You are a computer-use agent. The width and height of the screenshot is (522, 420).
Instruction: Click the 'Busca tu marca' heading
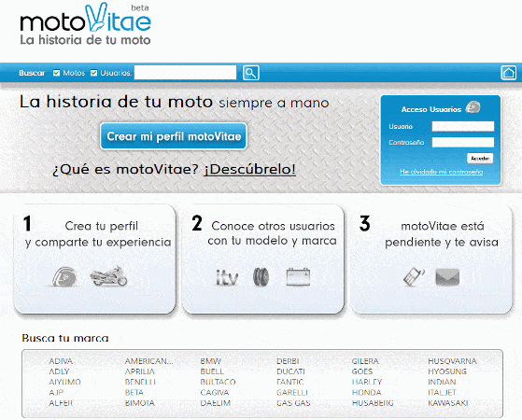point(65,338)
